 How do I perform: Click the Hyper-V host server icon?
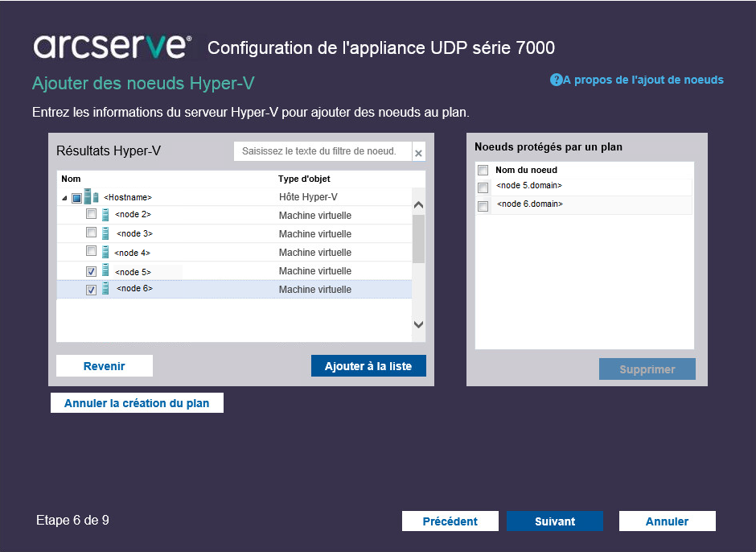pos(91,196)
